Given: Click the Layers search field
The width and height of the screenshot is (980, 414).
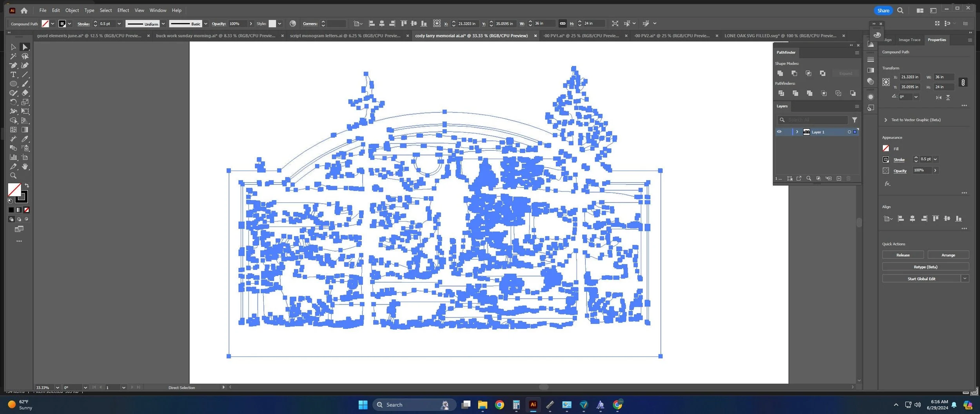Looking at the screenshot, I should (813, 120).
